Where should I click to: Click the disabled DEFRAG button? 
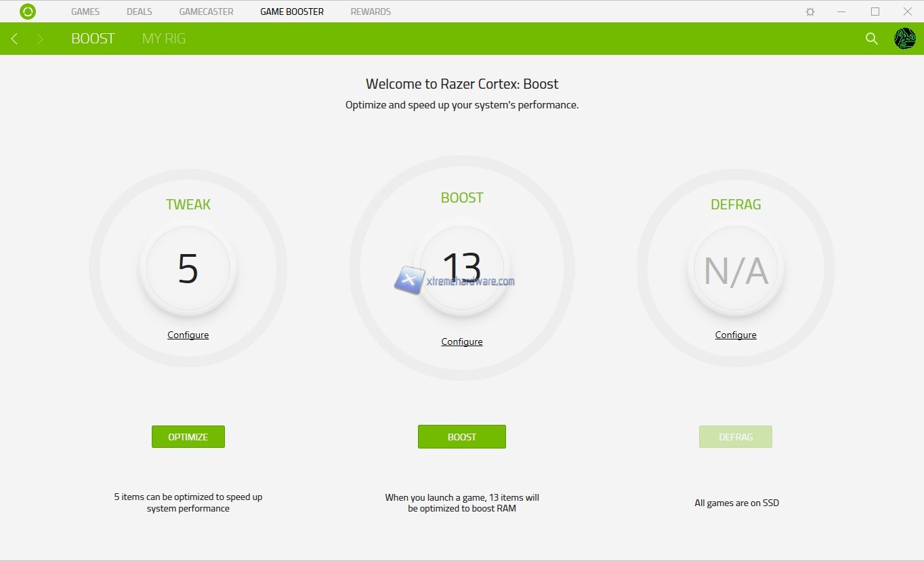(x=735, y=437)
